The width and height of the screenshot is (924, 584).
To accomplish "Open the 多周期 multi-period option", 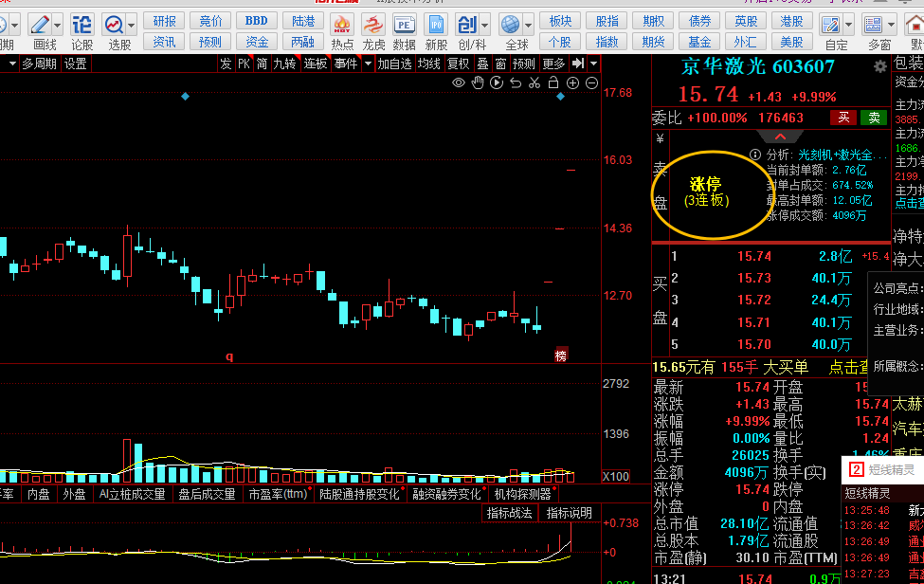I will [x=39, y=64].
